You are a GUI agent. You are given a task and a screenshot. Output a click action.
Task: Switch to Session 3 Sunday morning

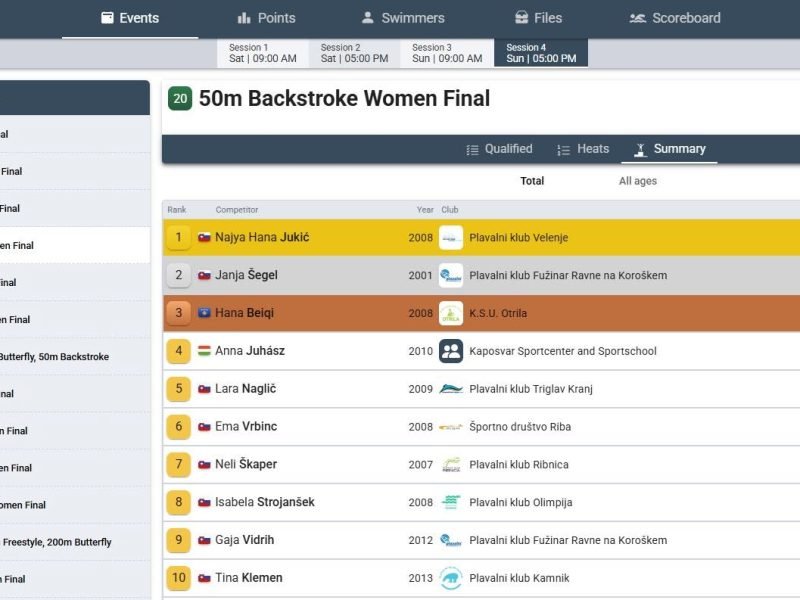[447, 53]
